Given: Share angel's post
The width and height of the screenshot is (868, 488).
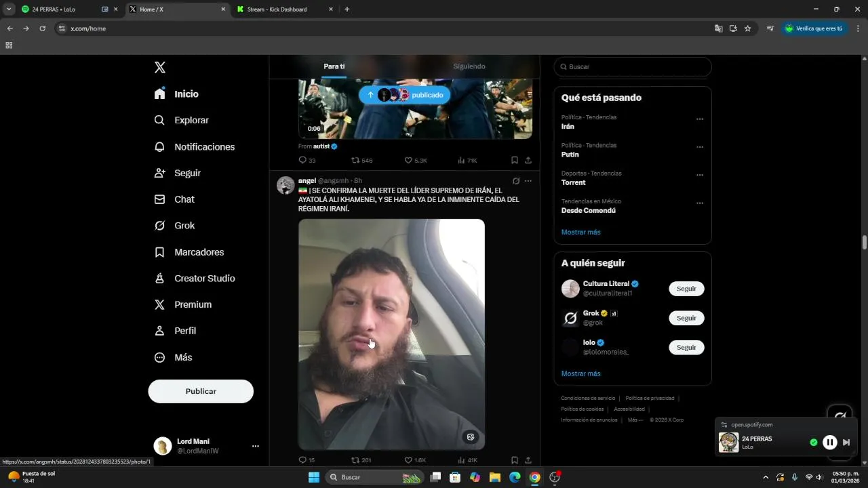Looking at the screenshot, I should coord(528,460).
